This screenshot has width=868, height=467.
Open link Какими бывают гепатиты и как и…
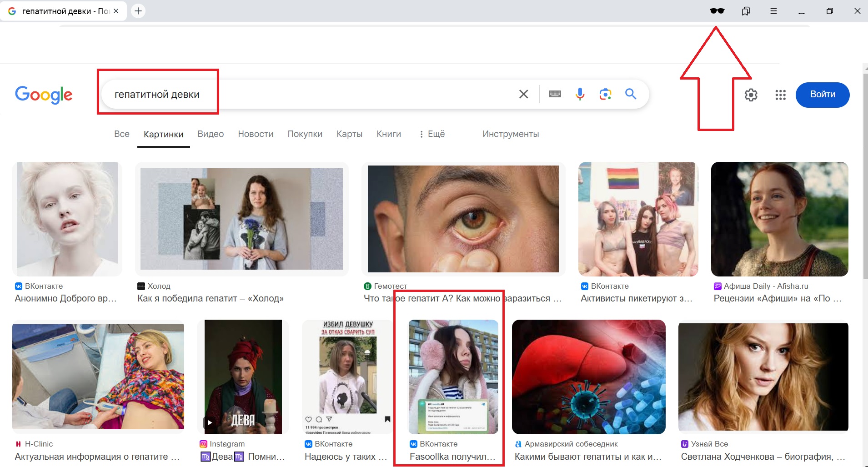tap(588, 457)
